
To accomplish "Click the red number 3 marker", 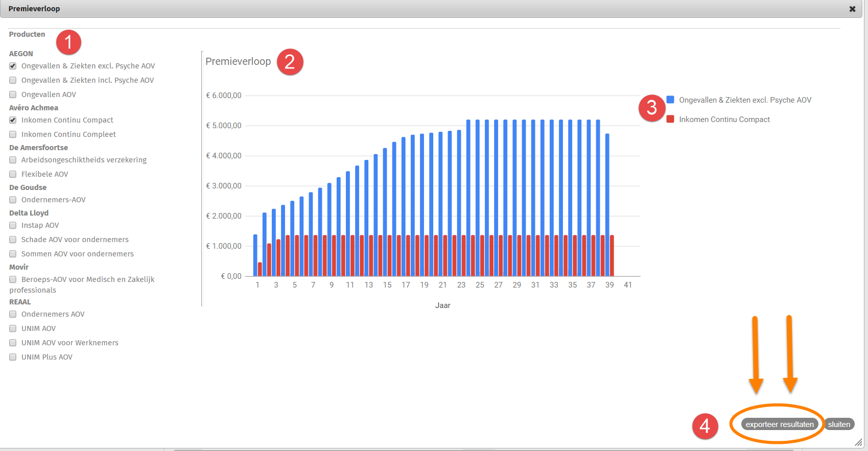I will tap(651, 108).
